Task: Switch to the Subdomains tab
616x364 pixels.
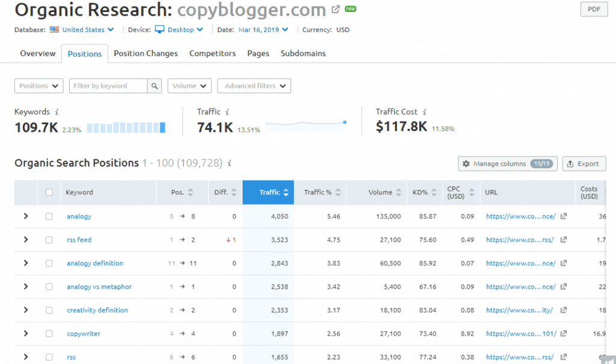Action: pyautogui.click(x=303, y=53)
